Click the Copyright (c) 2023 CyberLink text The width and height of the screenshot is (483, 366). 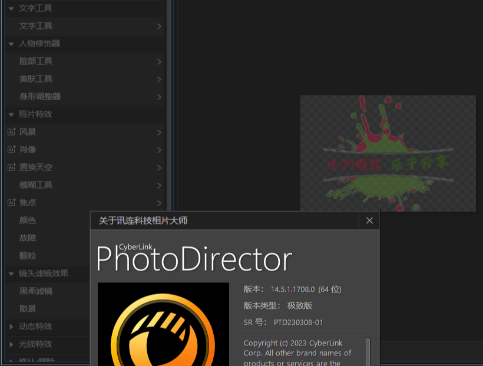click(293, 343)
